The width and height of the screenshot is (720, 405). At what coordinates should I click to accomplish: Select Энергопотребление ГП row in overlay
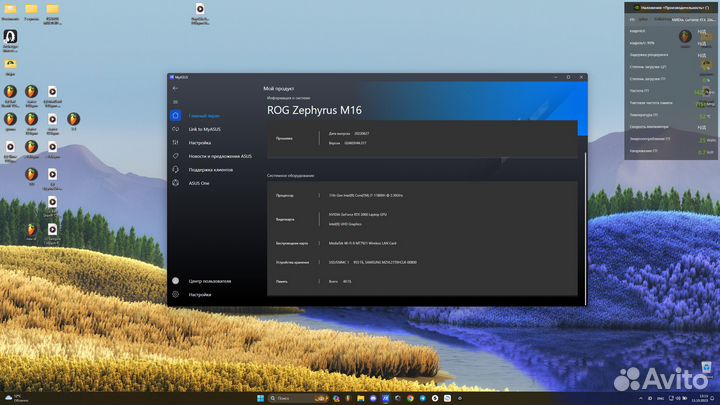[671, 139]
